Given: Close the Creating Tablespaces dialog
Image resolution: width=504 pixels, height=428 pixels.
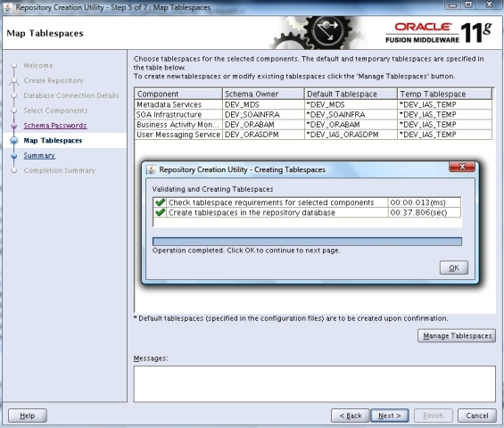Looking at the screenshot, I should 462,167.
